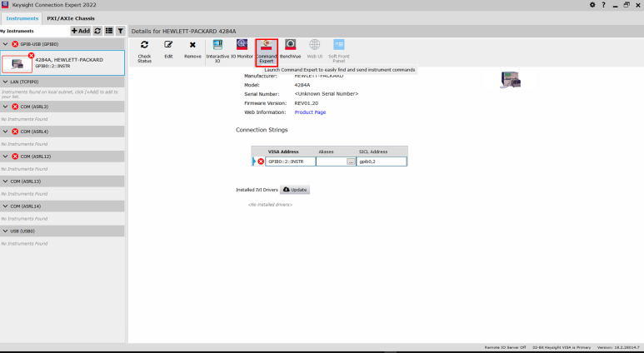Click the Update IVI drivers button

click(x=295, y=190)
